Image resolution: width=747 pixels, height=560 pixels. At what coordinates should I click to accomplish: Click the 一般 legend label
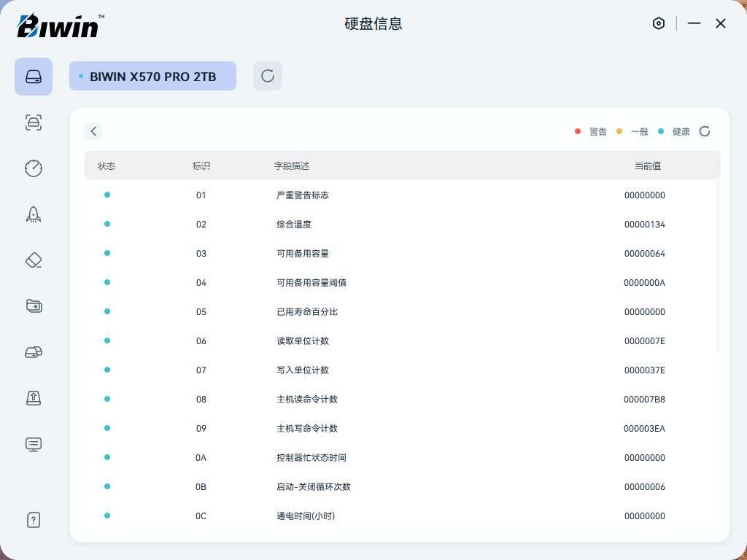click(639, 131)
